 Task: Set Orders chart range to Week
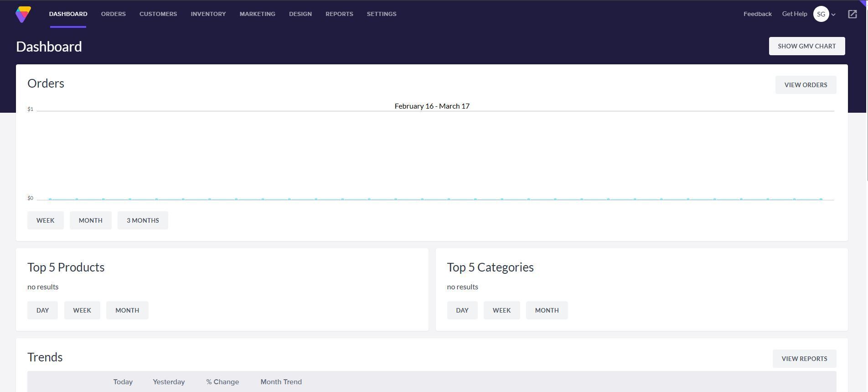46,220
